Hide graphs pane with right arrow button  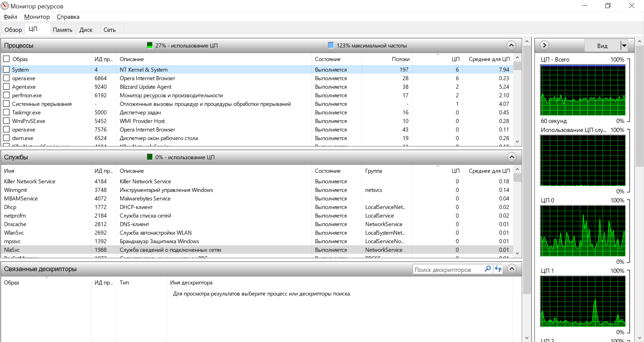(544, 45)
